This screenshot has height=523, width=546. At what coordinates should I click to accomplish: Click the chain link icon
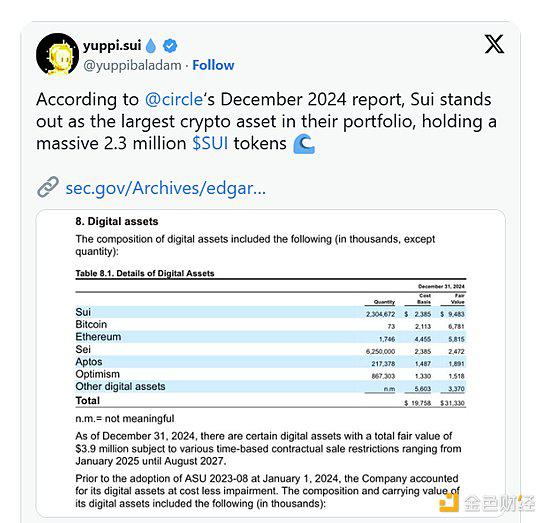click(x=48, y=187)
